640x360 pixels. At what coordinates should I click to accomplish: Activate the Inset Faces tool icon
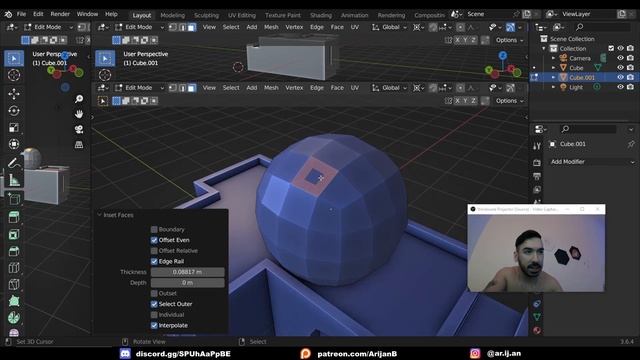click(14, 234)
